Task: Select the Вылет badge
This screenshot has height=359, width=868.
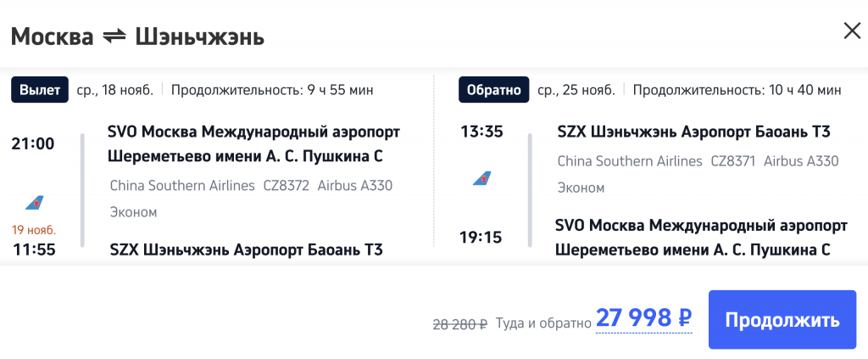Action: [x=40, y=90]
